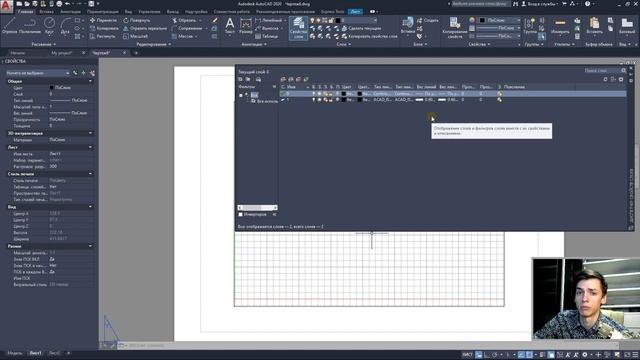Expand the Слои panel dropdown

pyautogui.click(x=344, y=44)
